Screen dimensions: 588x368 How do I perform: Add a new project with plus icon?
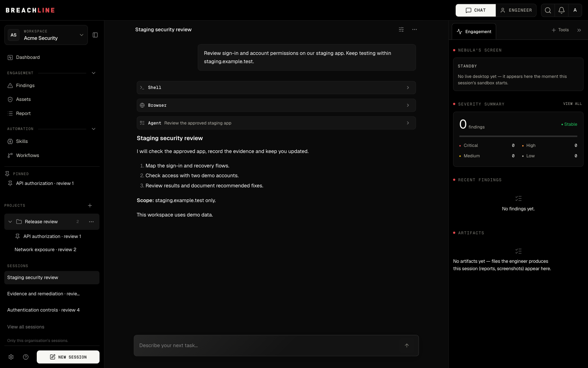tap(90, 205)
